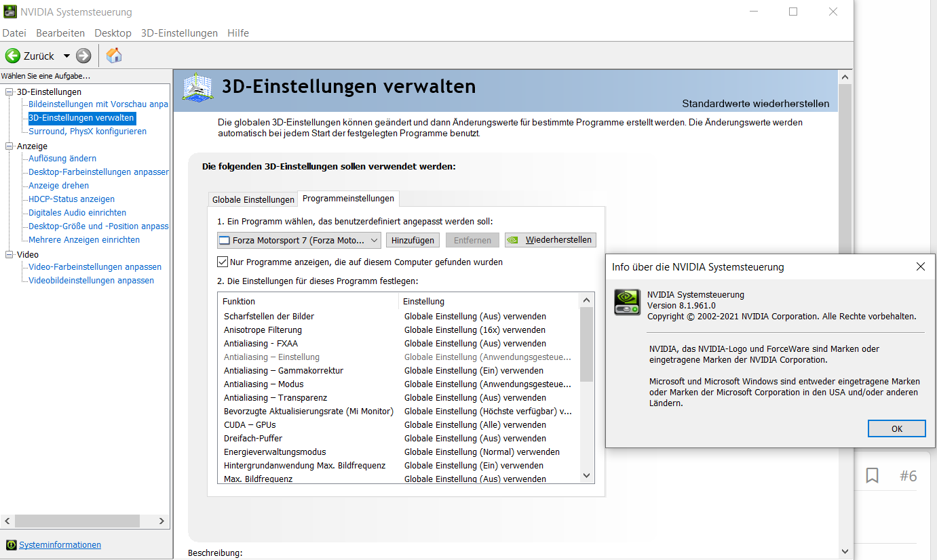Open the Forza Motorsport 7 program dropdown
The height and width of the screenshot is (560, 937).
click(299, 240)
